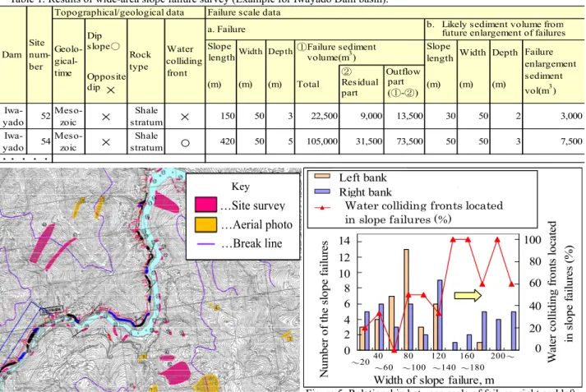Click the 'Number of the slope failures' axis title
586x392 pixels.
pos(324,309)
